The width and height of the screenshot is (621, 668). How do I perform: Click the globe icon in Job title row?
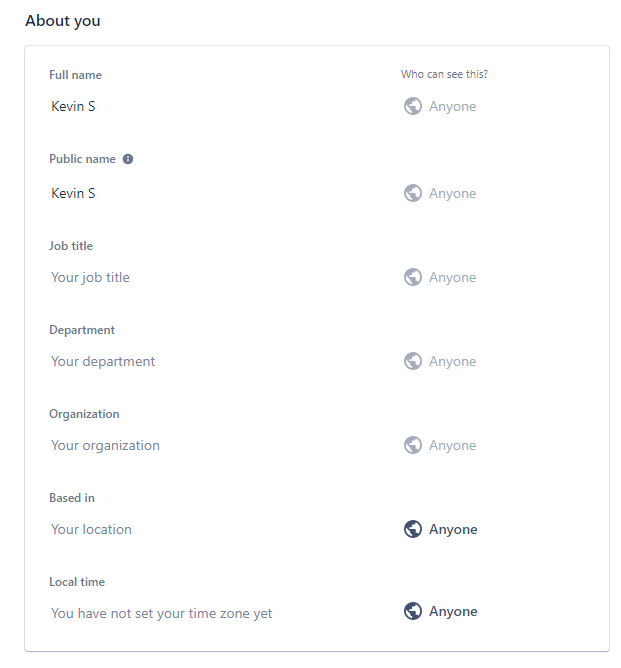click(x=412, y=277)
